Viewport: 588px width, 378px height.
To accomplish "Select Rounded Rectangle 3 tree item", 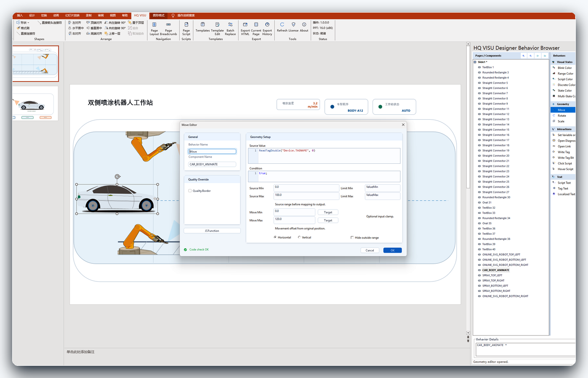I will point(495,73).
